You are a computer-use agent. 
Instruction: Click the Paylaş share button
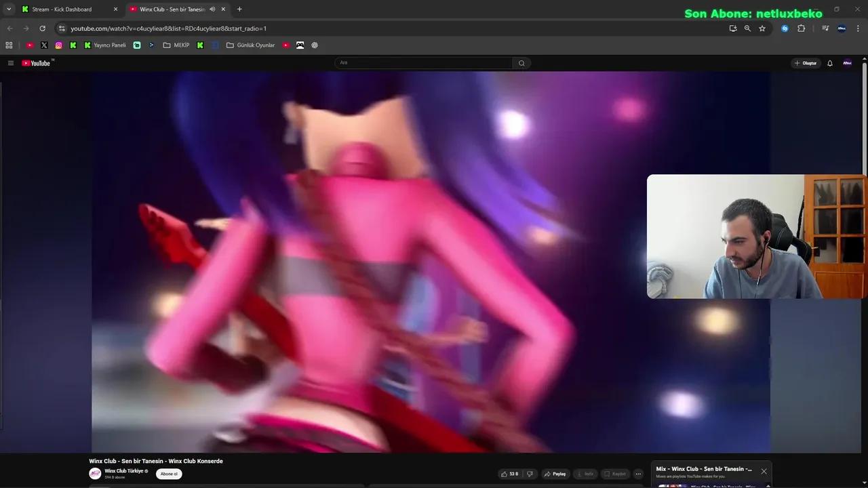[x=555, y=474]
